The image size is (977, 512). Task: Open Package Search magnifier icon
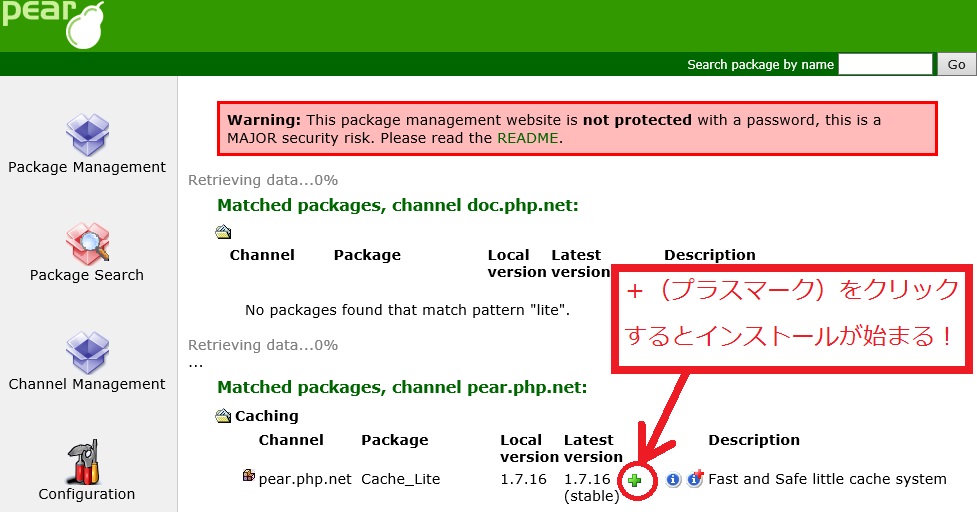(87, 244)
